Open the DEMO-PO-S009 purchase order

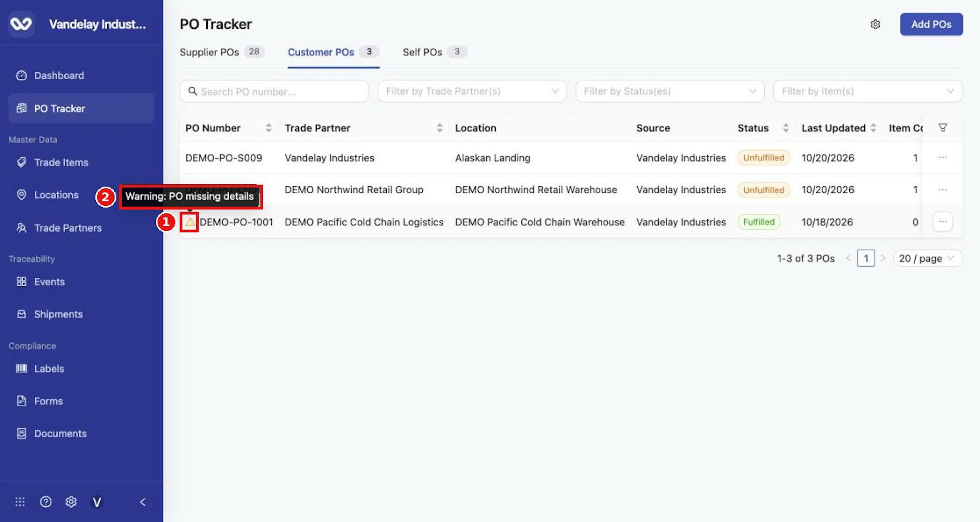pyautogui.click(x=224, y=158)
